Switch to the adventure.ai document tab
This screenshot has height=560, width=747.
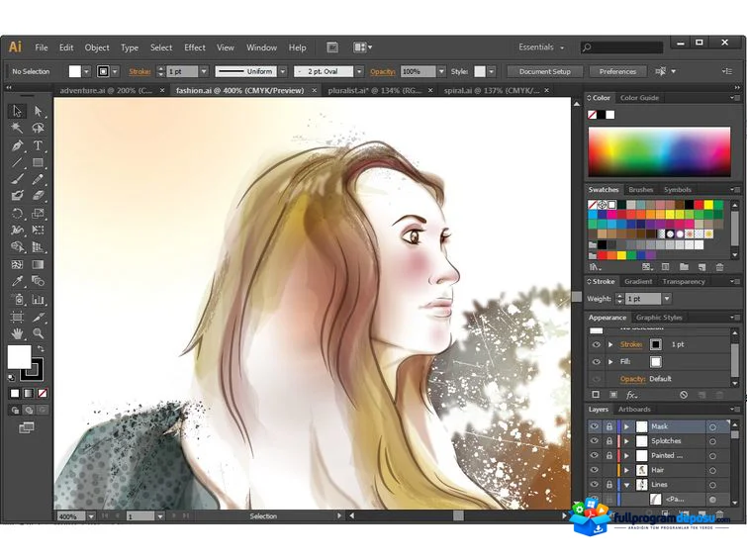[106, 90]
